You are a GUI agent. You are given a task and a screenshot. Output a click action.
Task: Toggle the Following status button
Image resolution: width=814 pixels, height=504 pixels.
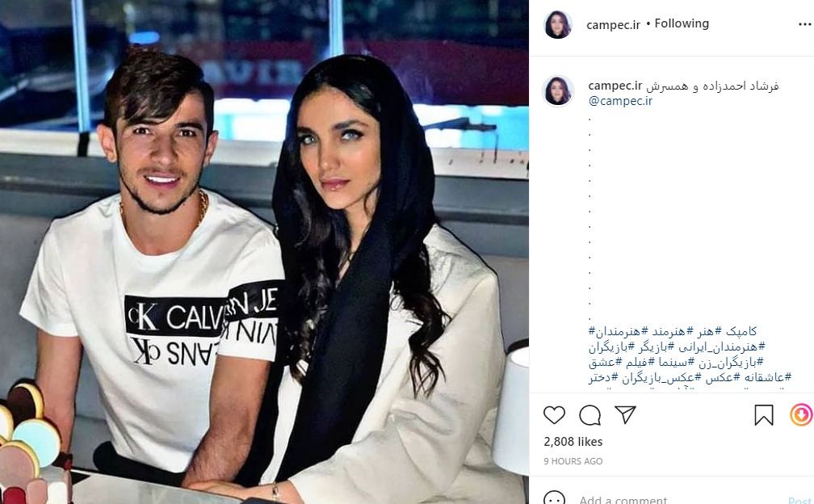click(681, 23)
